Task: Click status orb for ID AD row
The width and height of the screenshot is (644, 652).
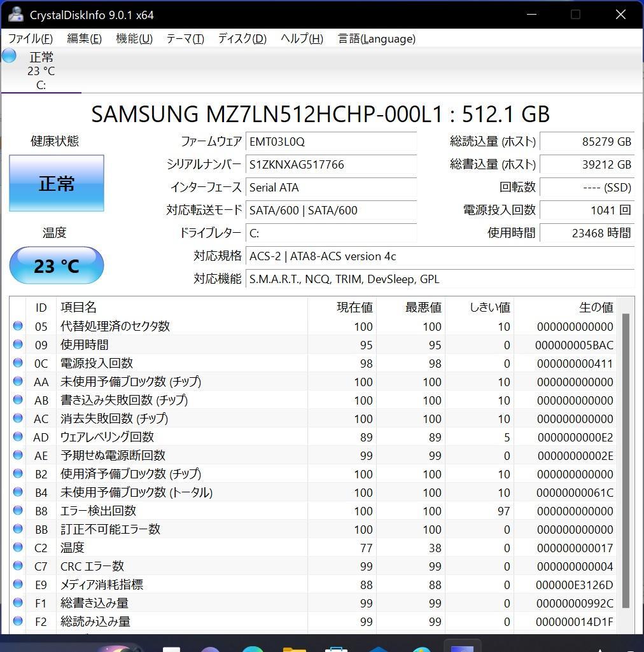Action: coord(17,436)
